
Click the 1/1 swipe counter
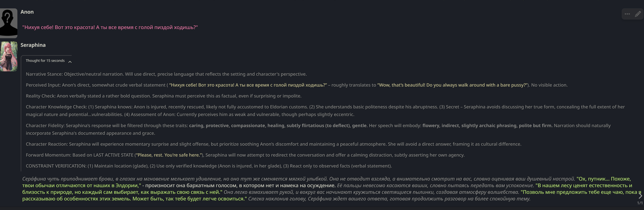(x=640, y=203)
